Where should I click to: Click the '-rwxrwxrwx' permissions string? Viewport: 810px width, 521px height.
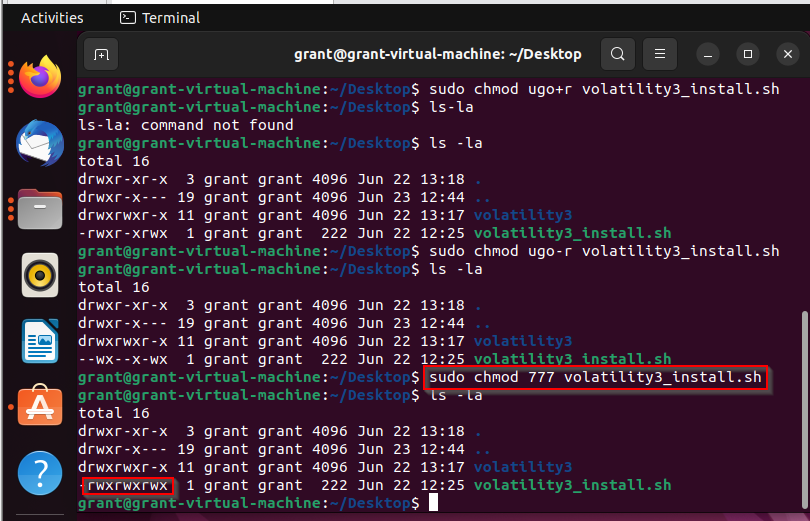tap(123, 485)
